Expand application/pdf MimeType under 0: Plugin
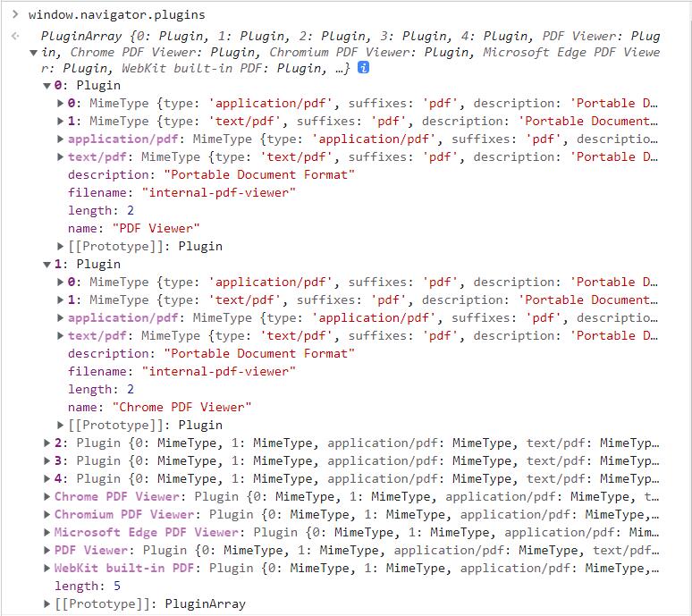 pyautogui.click(x=61, y=139)
